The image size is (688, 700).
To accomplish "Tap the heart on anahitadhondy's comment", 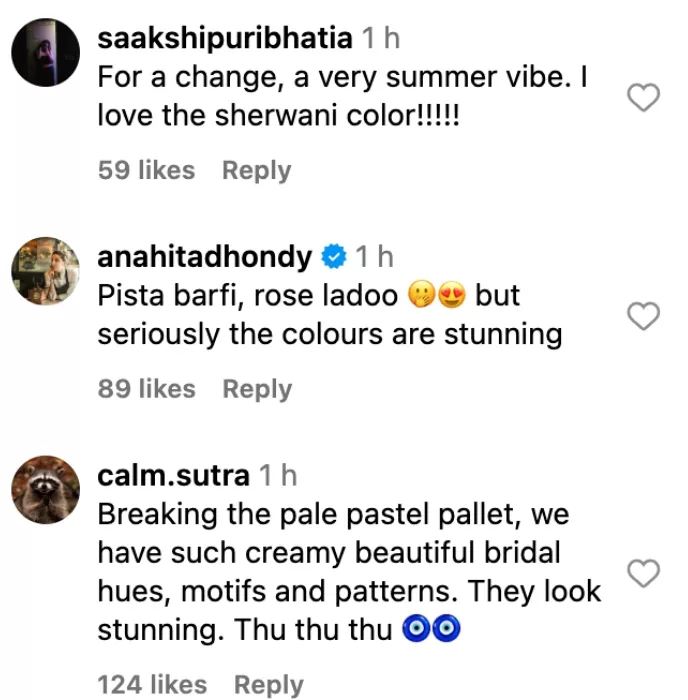I will (x=643, y=316).
